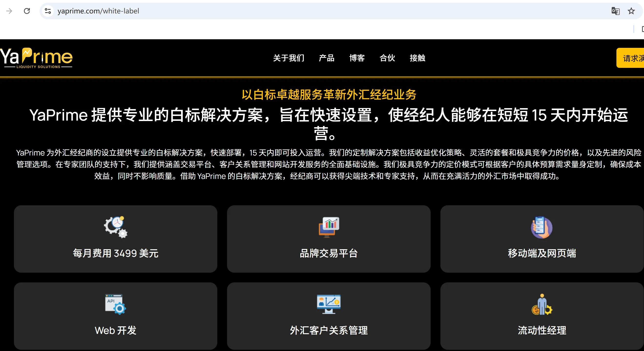This screenshot has width=644, height=351.
Task: Click the forex CRM monitor icon
Action: pyautogui.click(x=329, y=304)
